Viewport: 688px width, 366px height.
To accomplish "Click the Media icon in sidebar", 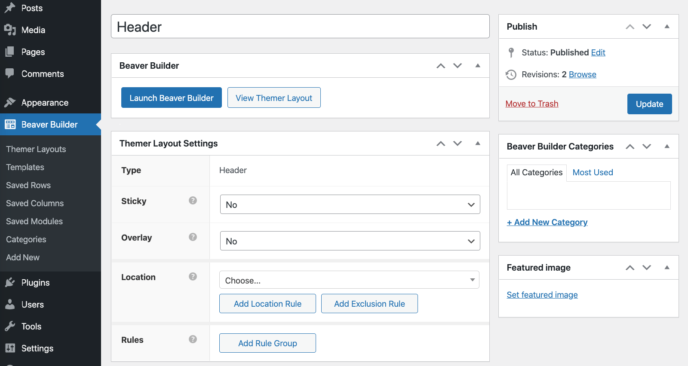I will [10, 29].
